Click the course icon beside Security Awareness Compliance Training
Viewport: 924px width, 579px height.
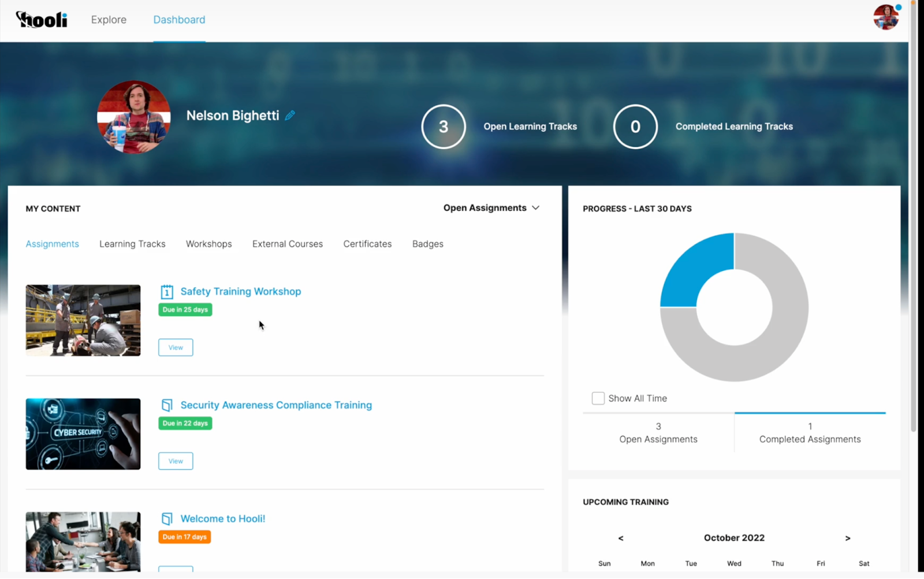point(167,405)
